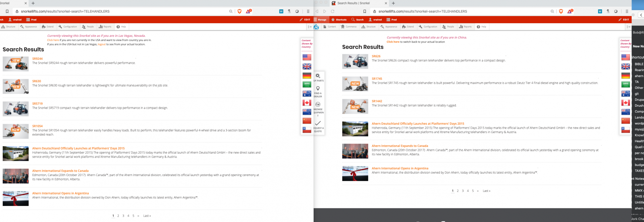Toggle the Manage admin toolbar in right window

(320, 20)
